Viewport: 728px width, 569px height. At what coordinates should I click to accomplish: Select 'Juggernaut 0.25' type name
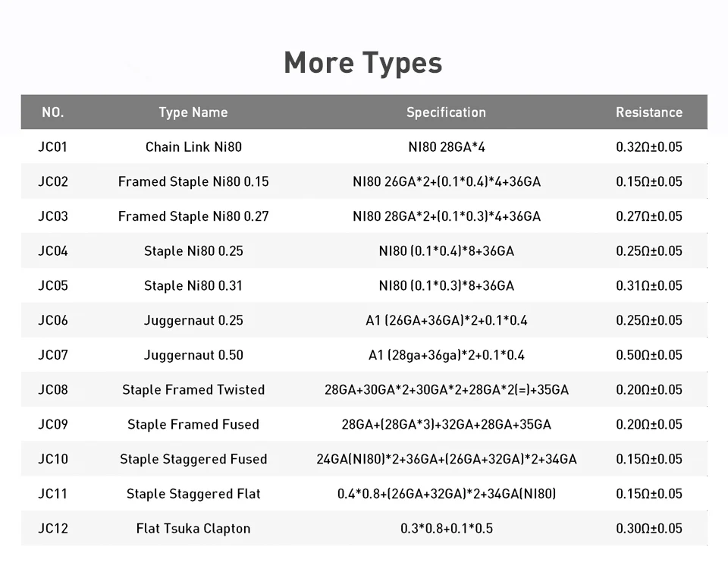point(193,320)
